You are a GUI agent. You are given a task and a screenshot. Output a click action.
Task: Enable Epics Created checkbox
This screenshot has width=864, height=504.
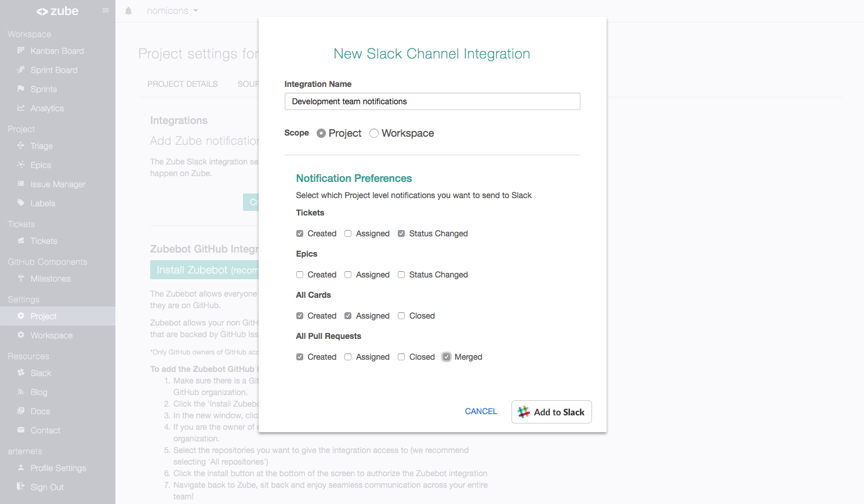click(300, 275)
